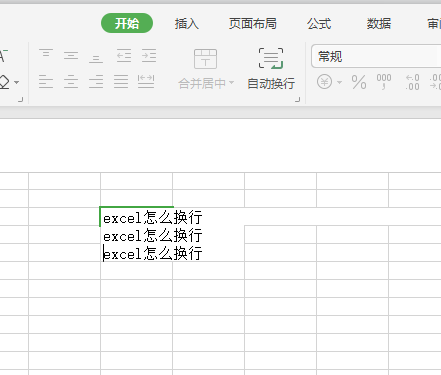Screen dimensions: 441x375
Task: Switch to the 开始 tab
Action: pos(127,23)
